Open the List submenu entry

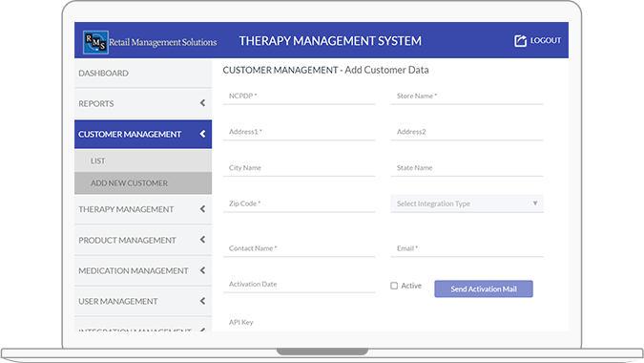[143, 160]
